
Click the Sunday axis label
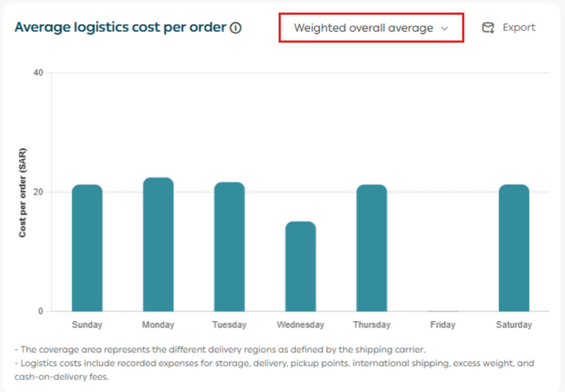[x=87, y=325]
